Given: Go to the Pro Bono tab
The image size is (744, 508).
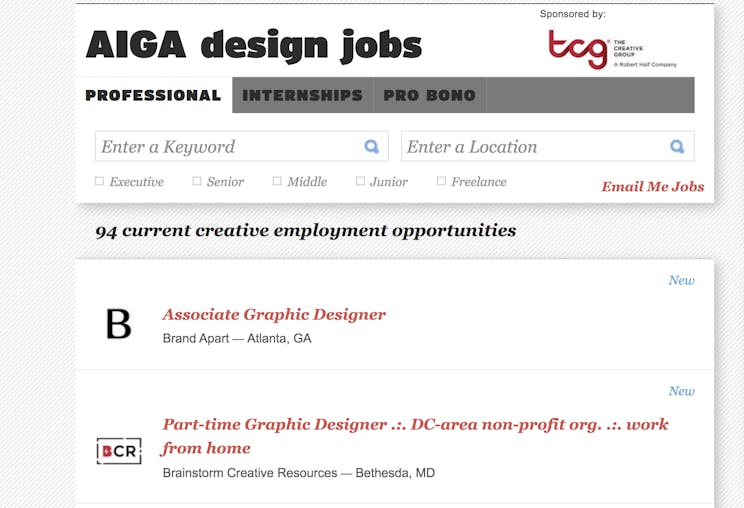Looking at the screenshot, I should tap(429, 96).
